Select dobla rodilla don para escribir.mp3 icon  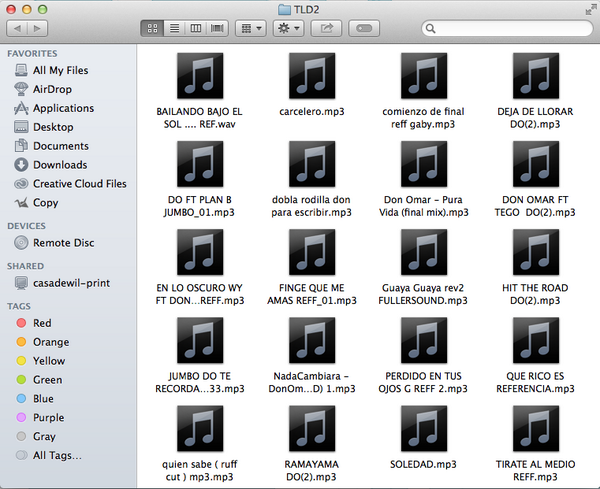[x=312, y=164]
